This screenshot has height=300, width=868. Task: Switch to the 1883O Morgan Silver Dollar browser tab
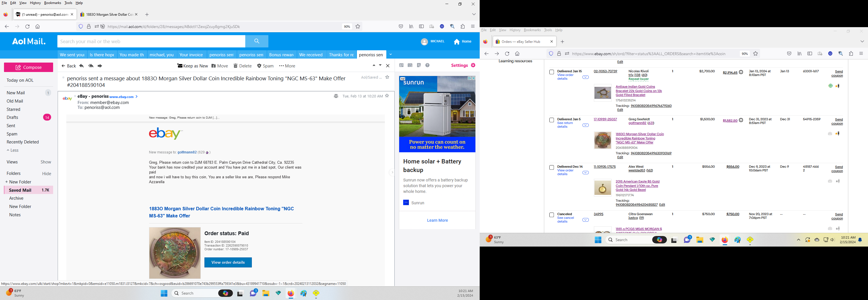[108, 15]
